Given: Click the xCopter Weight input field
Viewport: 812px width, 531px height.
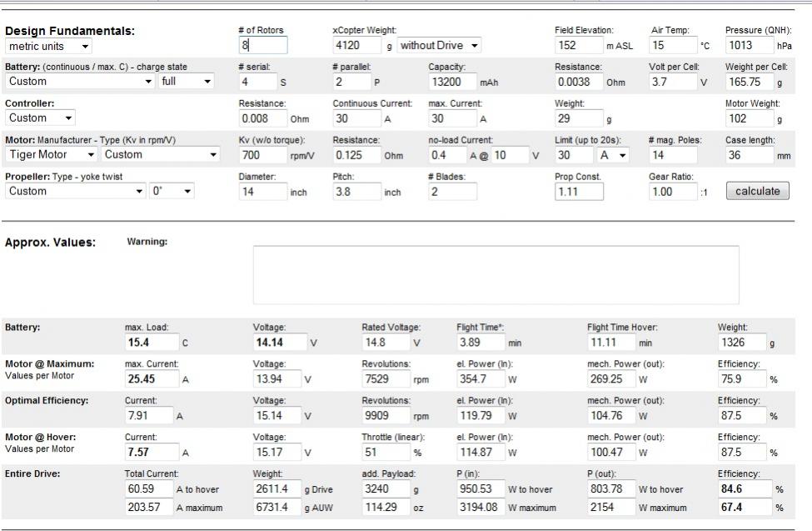Looking at the screenshot, I should 356,45.
